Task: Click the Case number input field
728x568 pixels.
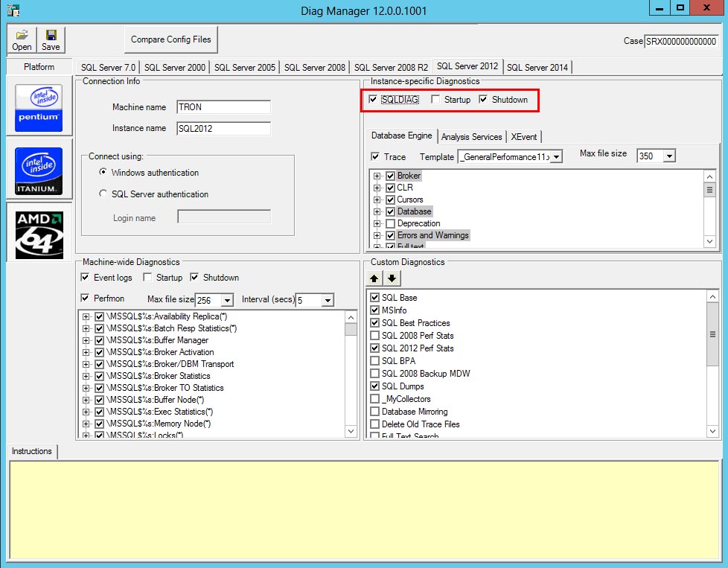Action: coord(681,41)
